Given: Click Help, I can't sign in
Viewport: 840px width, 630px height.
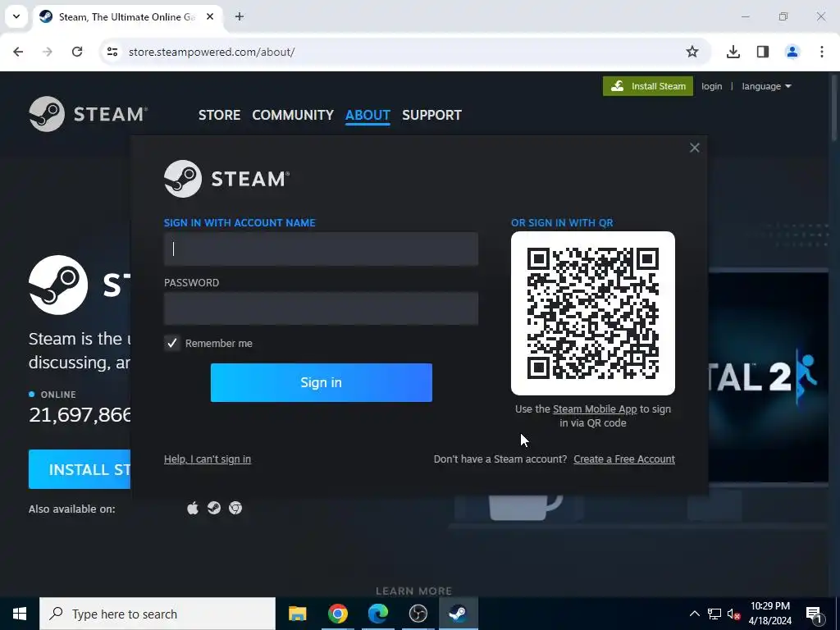Looking at the screenshot, I should coord(208,459).
